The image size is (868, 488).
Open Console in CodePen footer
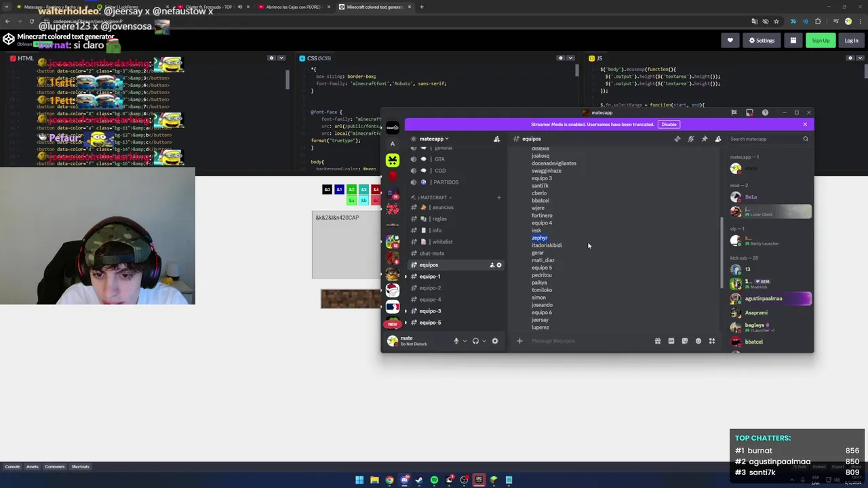pos(12,466)
